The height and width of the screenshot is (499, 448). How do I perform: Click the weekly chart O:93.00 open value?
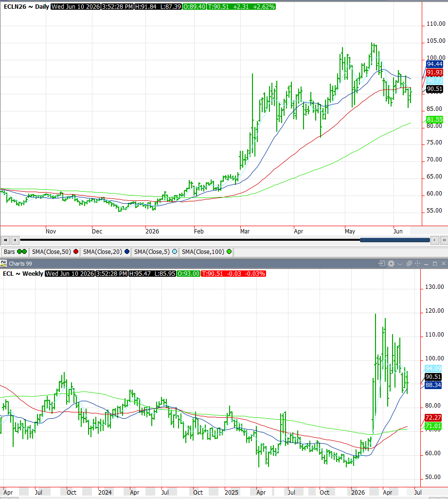point(188,274)
